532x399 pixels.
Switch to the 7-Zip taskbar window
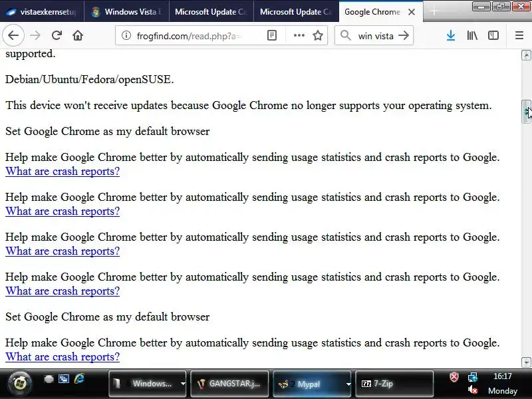tap(394, 384)
